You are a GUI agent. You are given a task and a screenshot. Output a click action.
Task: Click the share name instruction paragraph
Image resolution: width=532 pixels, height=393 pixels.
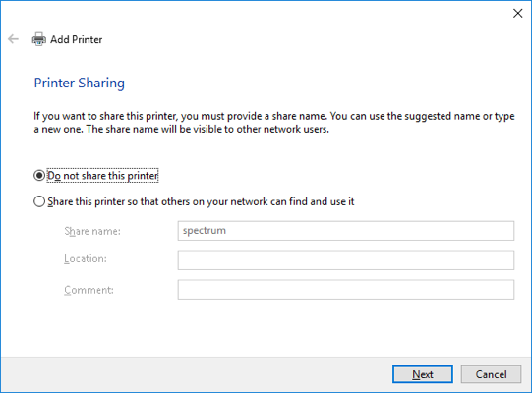(x=274, y=123)
